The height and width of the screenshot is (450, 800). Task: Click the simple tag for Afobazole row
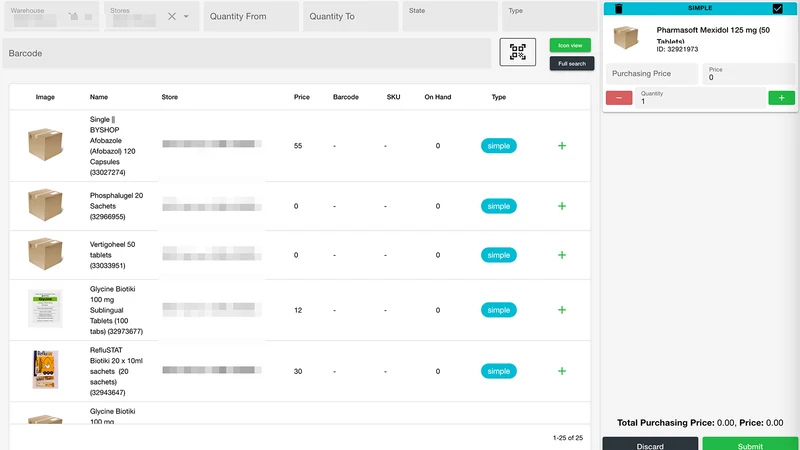point(498,146)
